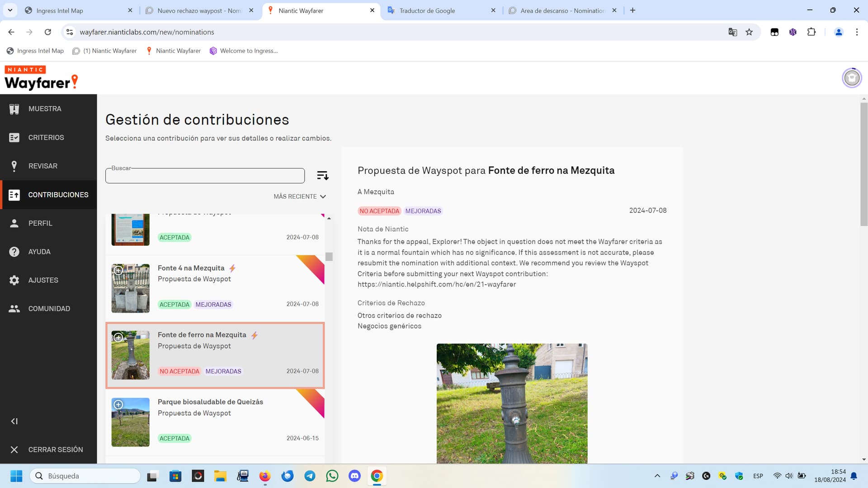
Task: Open the sort/filter contributions icon
Action: [322, 175]
